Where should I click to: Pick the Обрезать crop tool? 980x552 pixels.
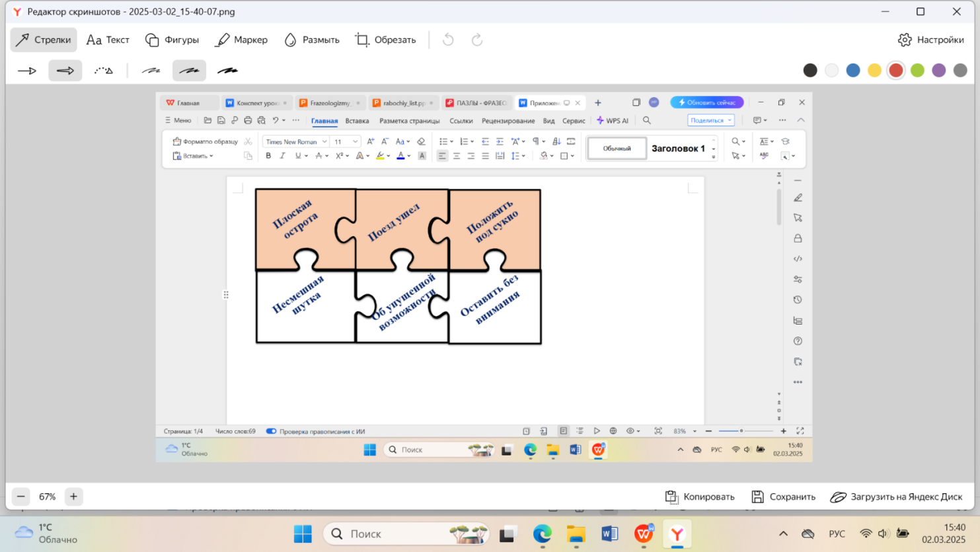pyautogui.click(x=385, y=40)
